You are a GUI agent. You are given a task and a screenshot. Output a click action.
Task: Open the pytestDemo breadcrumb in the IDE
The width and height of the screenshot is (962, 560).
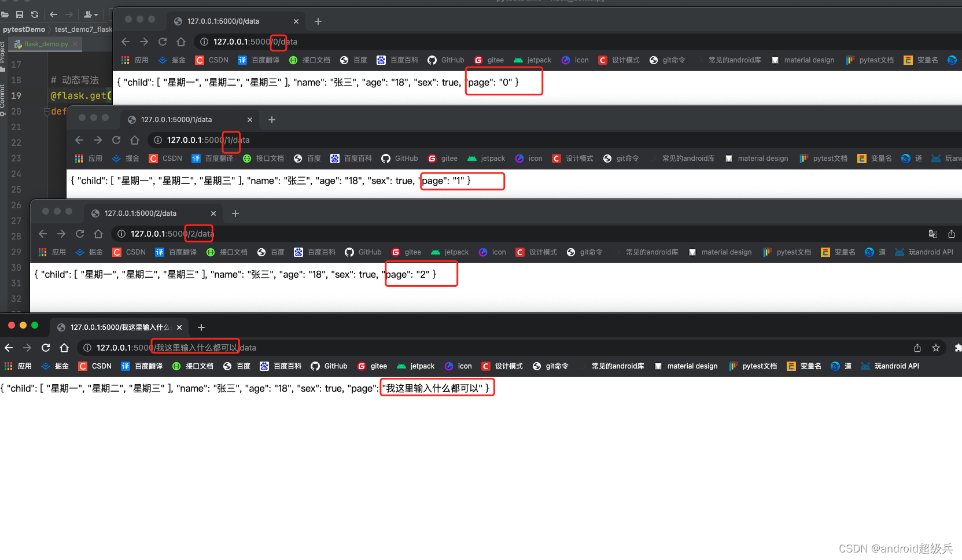pos(24,30)
